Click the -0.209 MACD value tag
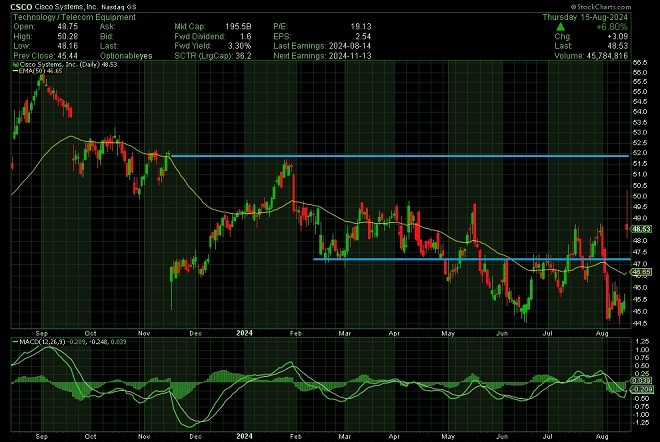This screenshot has width=660, height=442. pos(642,389)
